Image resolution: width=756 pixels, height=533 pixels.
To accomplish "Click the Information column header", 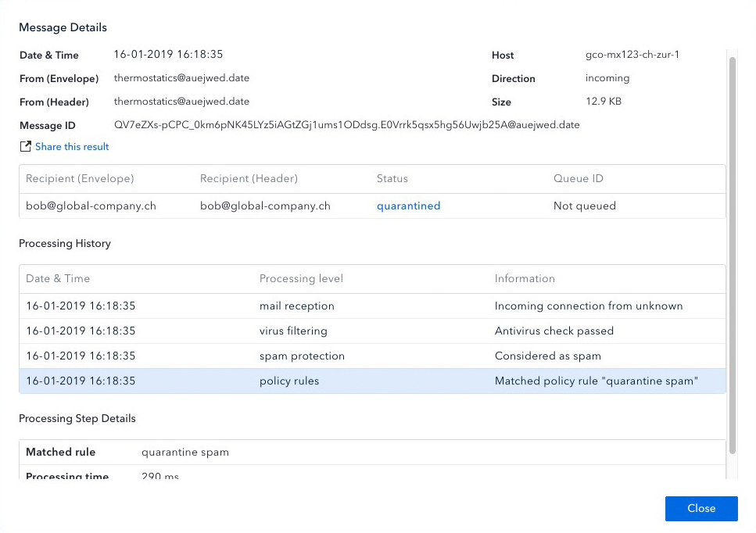I will 525,278.
